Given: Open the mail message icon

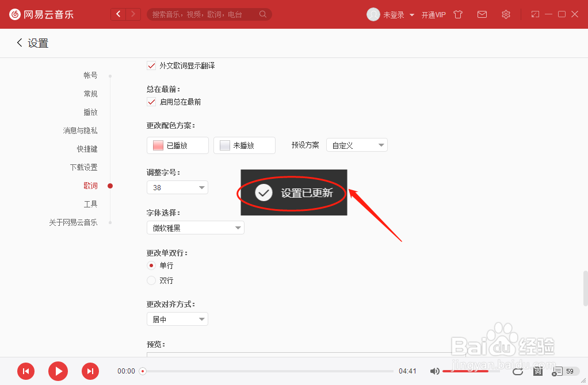Looking at the screenshot, I should coord(482,14).
